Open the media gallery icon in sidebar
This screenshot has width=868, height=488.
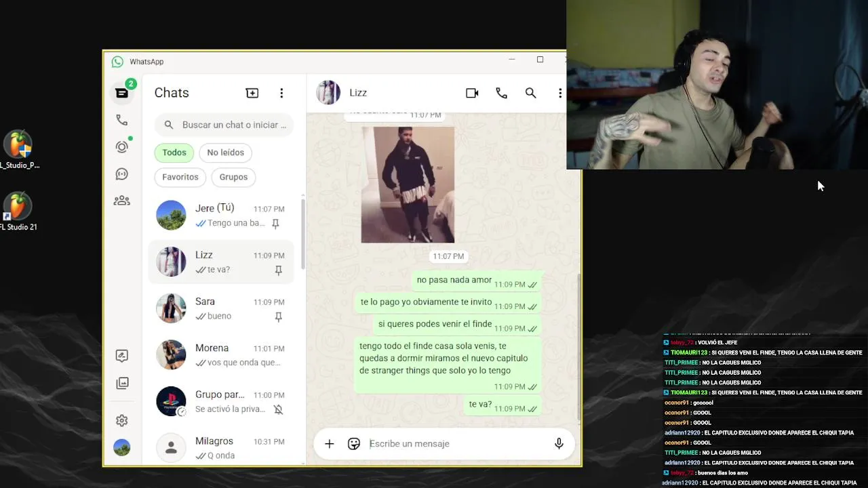122,383
